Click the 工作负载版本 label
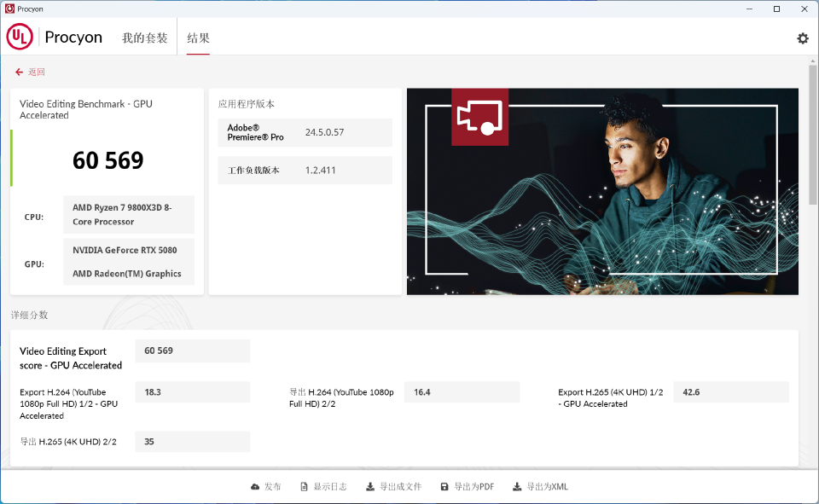 pos(253,171)
